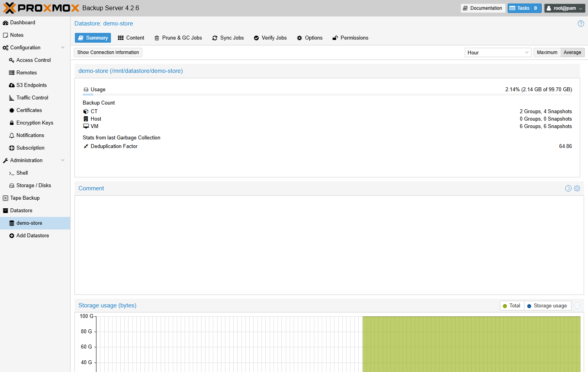Open the root@pam user menu

point(564,8)
